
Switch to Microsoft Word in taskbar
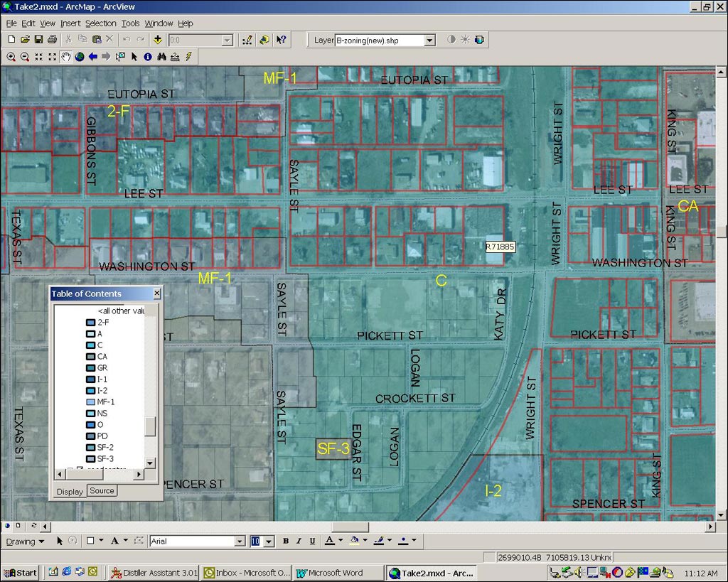334,573
